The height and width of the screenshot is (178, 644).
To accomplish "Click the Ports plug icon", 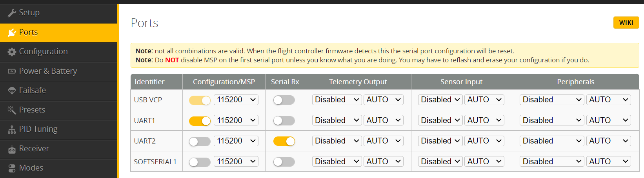I will [x=12, y=33].
